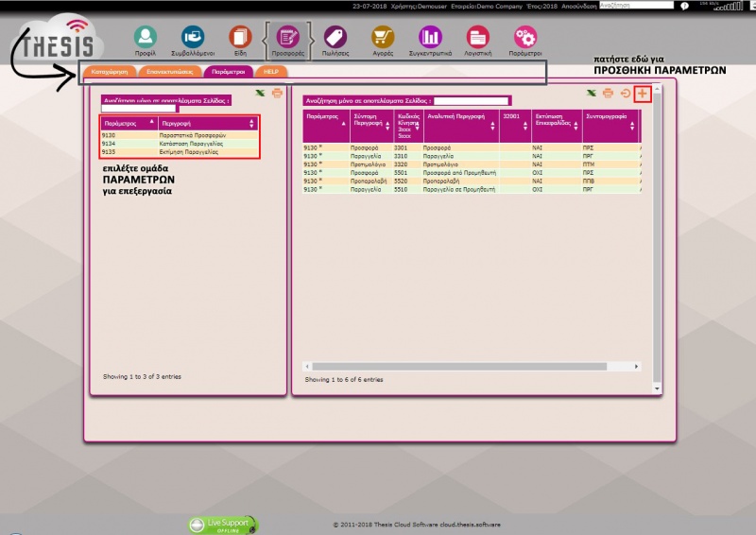
Task: Click the Είδη module icon
Action: 240,38
